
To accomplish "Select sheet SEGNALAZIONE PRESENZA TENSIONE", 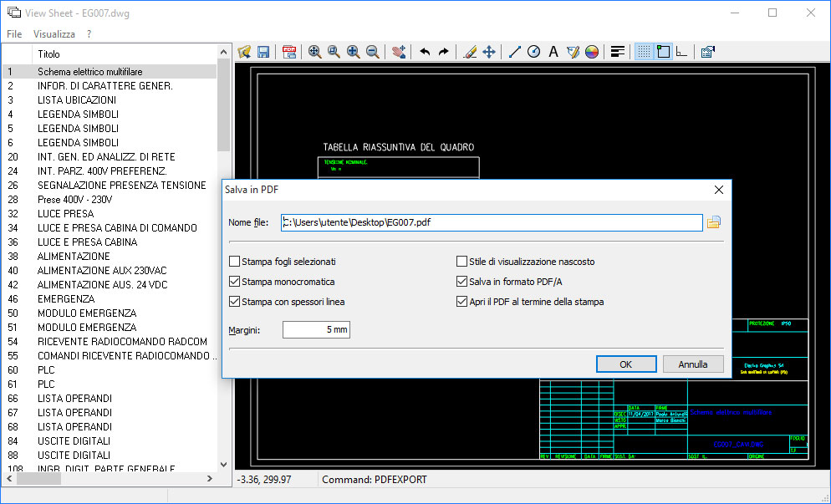I will 110,186.
